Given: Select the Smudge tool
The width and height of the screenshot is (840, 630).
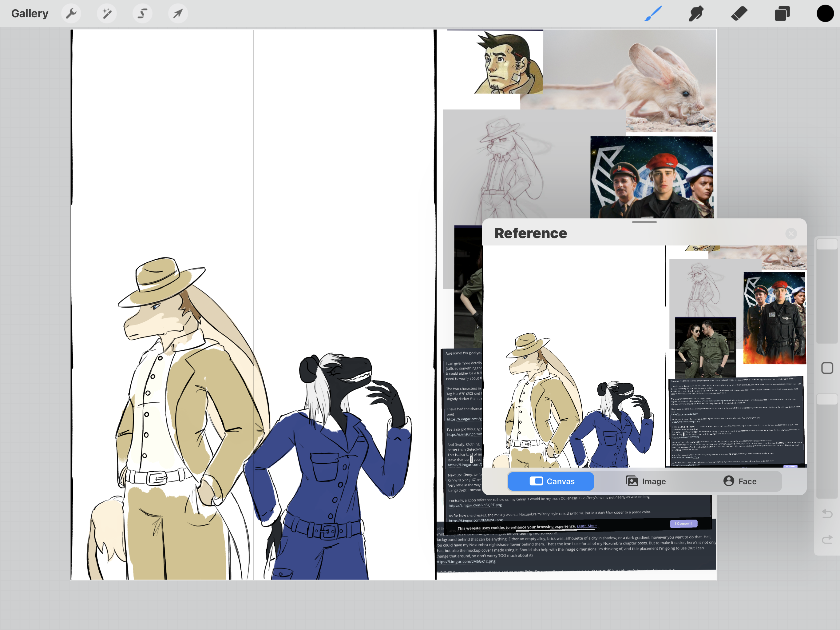Looking at the screenshot, I should click(x=696, y=14).
